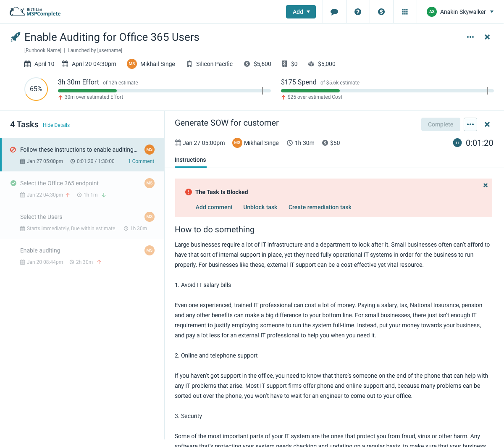
Task: Click the Silicon Pacific customer name
Action: [x=214, y=64]
